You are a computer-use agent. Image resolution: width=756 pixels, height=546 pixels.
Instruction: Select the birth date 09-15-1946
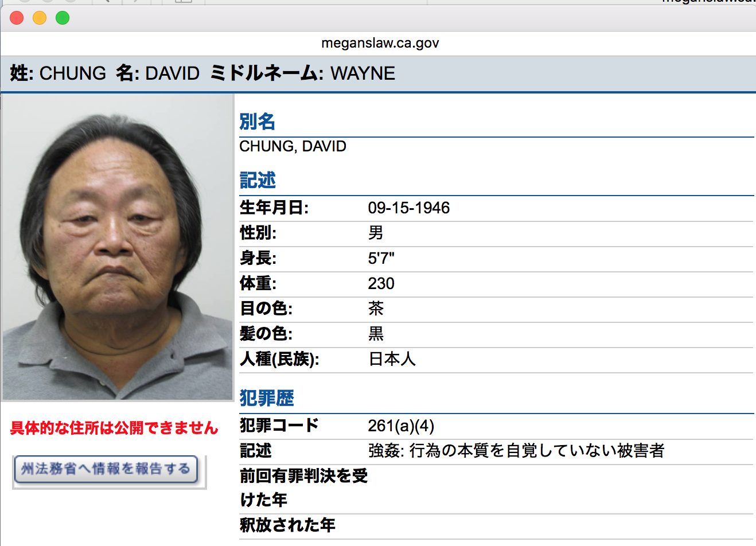(x=409, y=208)
